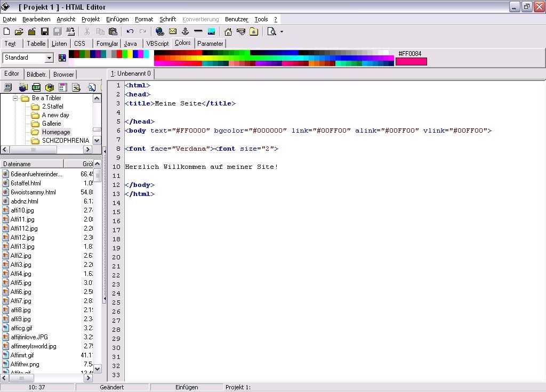546x392 pixels.
Task: Insert an email link with the envelope icon
Action: [x=173, y=31]
